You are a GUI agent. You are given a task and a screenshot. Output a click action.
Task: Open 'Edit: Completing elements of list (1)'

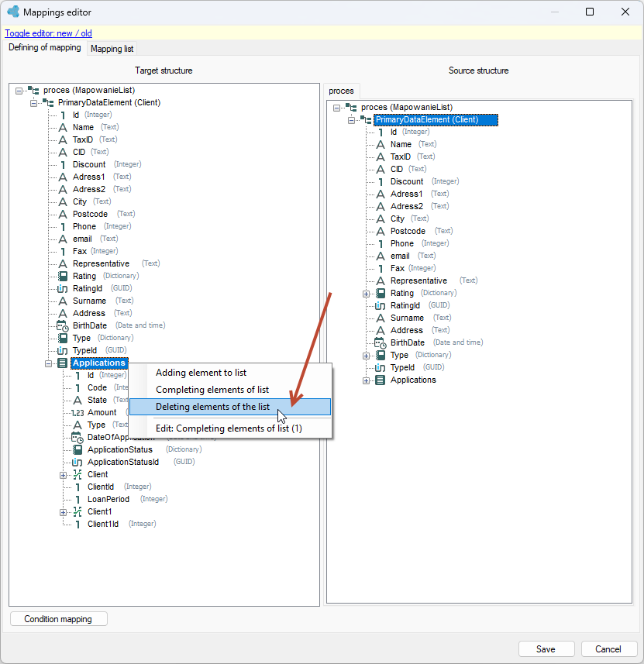pyautogui.click(x=230, y=428)
